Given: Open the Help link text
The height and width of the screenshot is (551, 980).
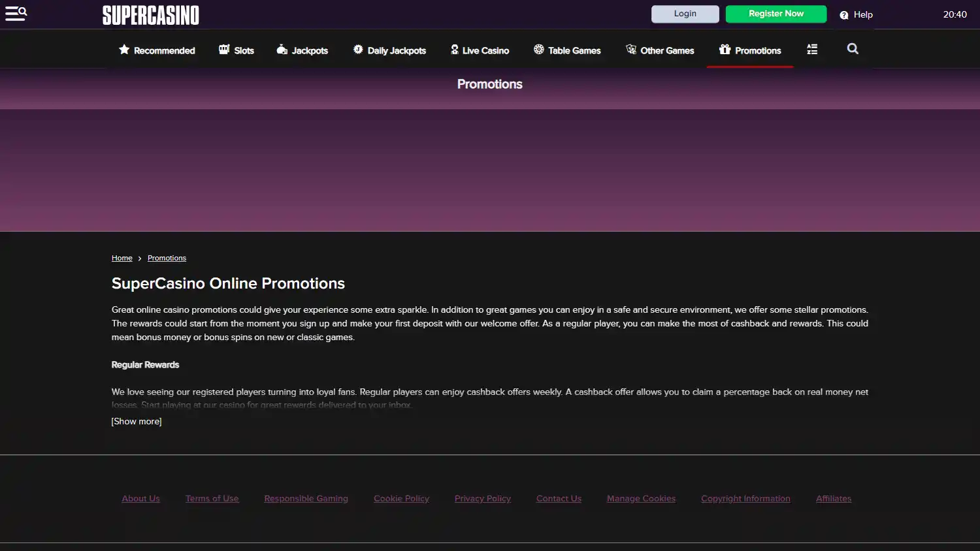Looking at the screenshot, I should coord(863,14).
